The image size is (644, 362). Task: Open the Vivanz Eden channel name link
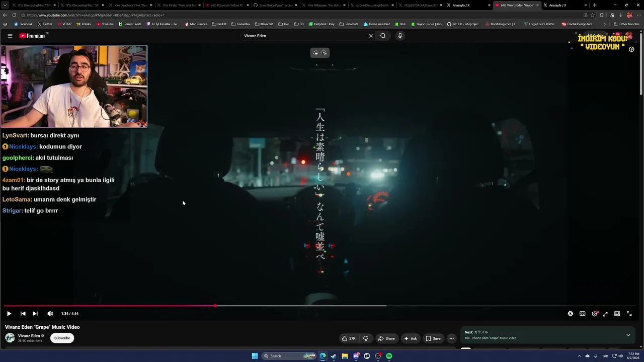click(x=29, y=336)
